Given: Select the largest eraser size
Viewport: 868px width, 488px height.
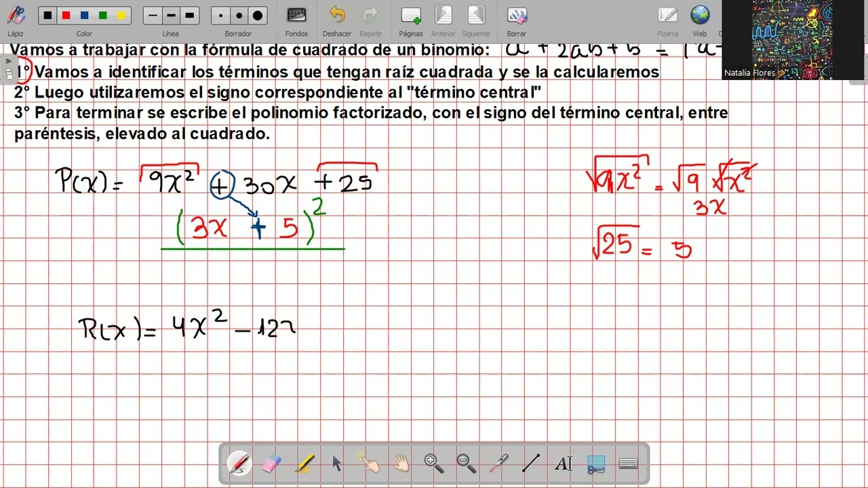Looking at the screenshot, I should coord(258,15).
